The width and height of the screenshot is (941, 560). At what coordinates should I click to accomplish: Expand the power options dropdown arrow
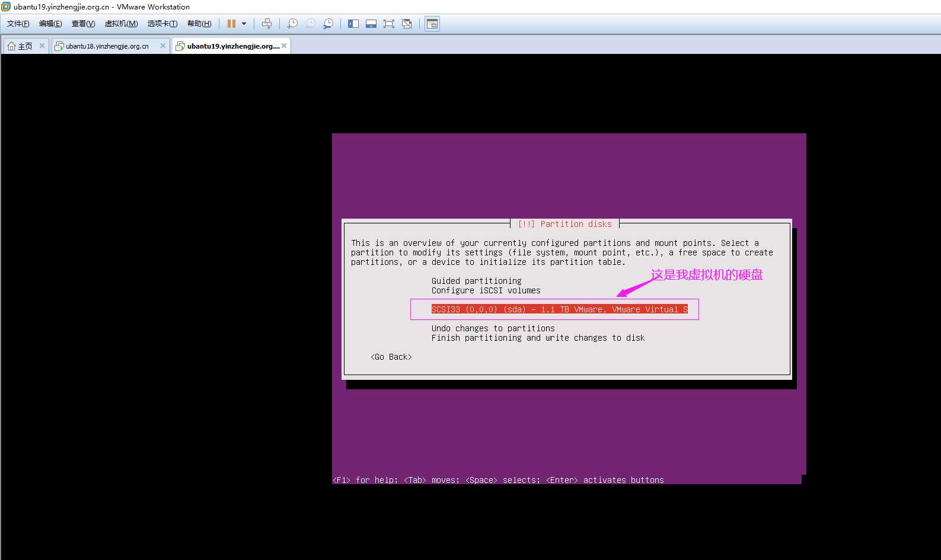(244, 24)
